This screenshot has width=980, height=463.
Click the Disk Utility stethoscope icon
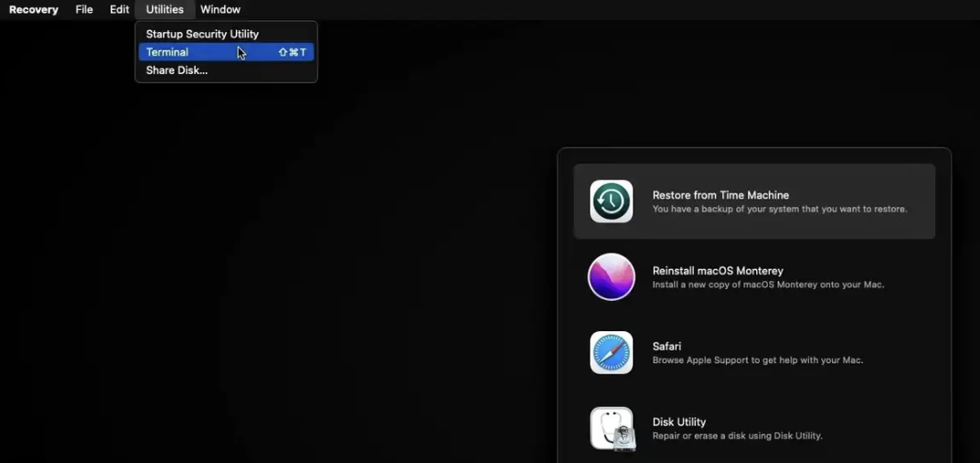pyautogui.click(x=612, y=428)
